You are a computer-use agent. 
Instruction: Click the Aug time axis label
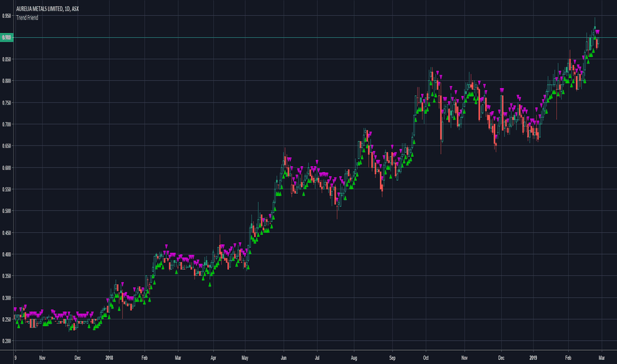coord(354,358)
